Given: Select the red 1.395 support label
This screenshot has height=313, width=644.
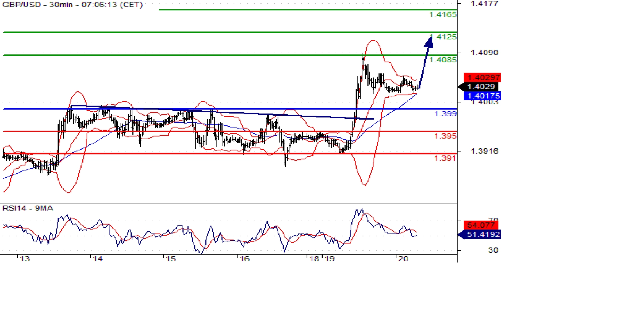Looking at the screenshot, I should [x=445, y=136].
